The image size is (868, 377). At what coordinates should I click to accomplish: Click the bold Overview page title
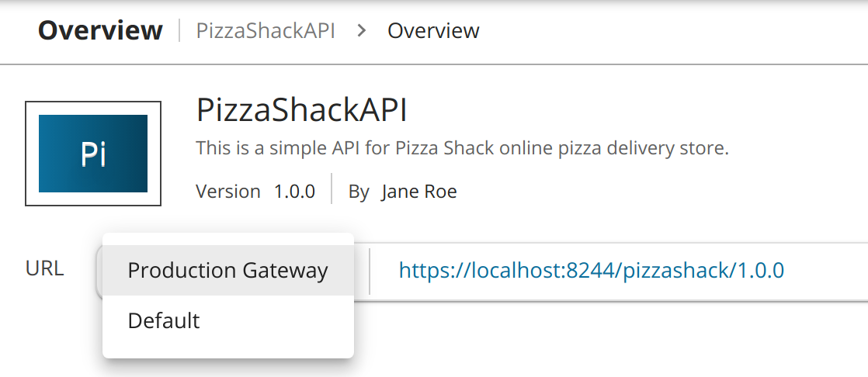pyautogui.click(x=100, y=31)
